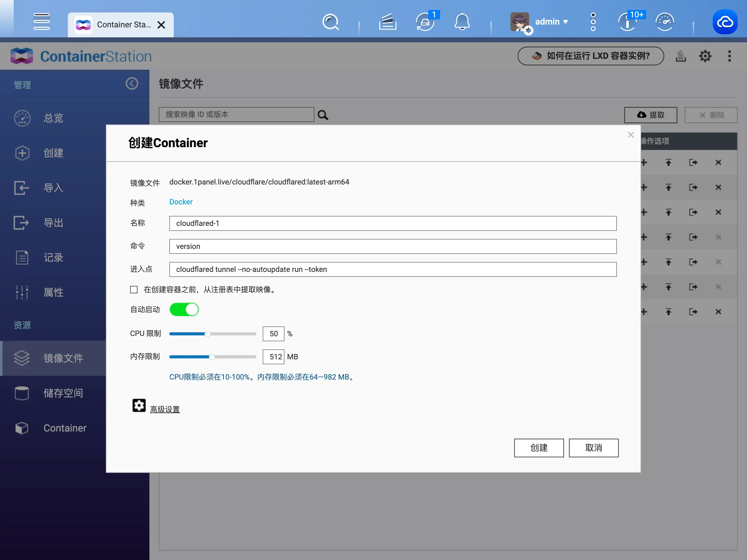This screenshot has width=747, height=560.
Task: Click the delete X icon in first image row
Action: coord(718,163)
